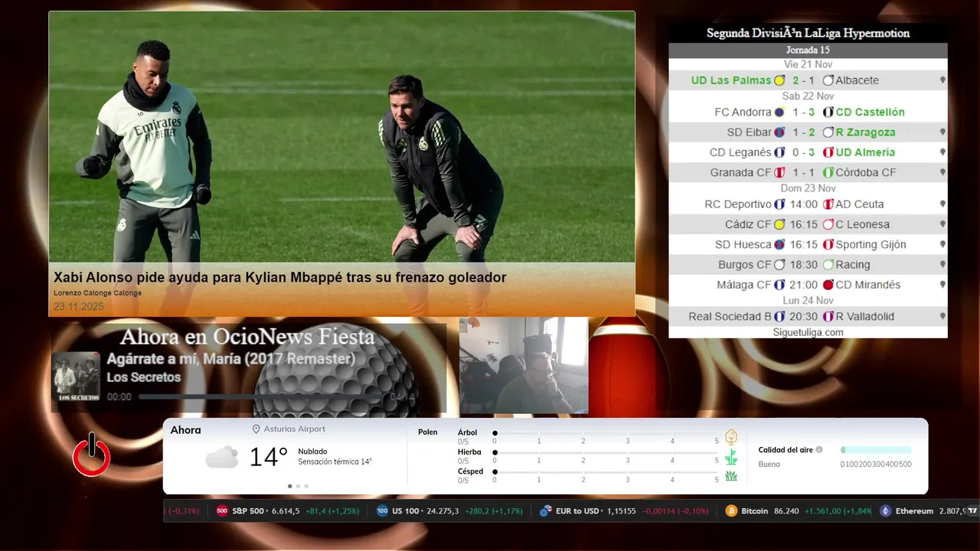Click the map pin on Las Palmas row
The image size is (980, 551).
pos(942,80)
